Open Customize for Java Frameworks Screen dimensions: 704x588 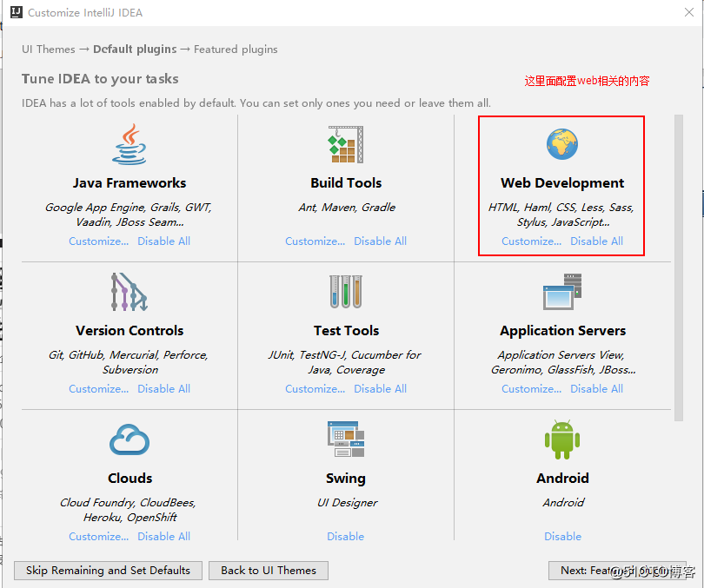click(99, 241)
